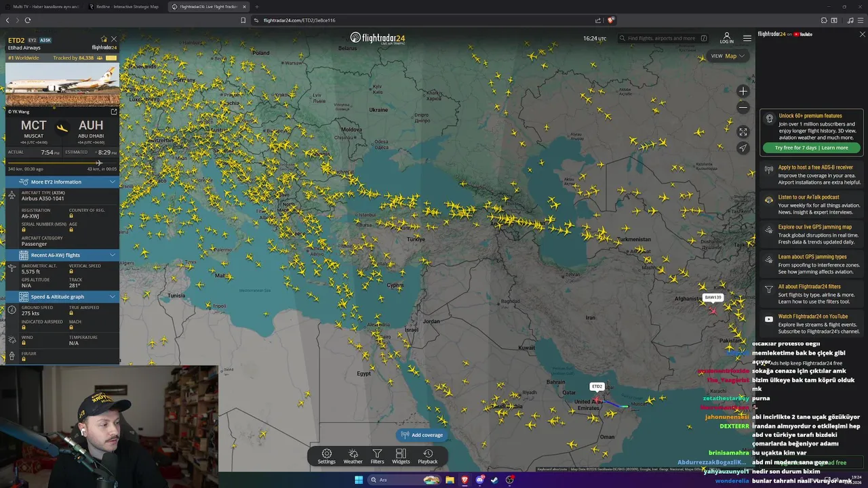Viewport: 868px width, 488px height.
Task: Collapse the More EY2 information section
Action: tap(62, 182)
